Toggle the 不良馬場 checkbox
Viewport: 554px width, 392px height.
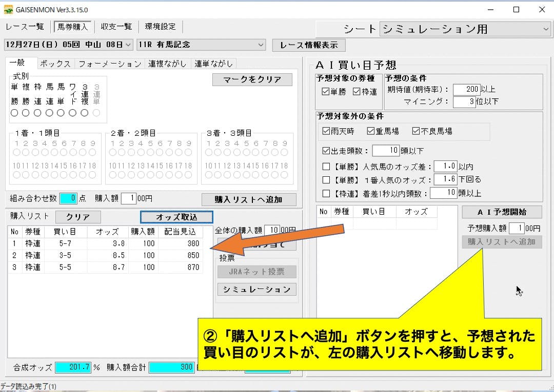pyautogui.click(x=416, y=131)
